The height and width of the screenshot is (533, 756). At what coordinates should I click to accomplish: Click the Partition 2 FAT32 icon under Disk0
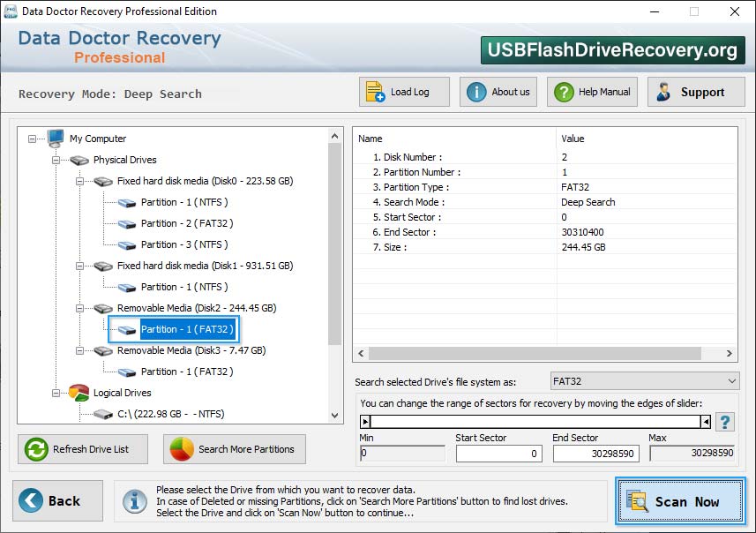127,224
